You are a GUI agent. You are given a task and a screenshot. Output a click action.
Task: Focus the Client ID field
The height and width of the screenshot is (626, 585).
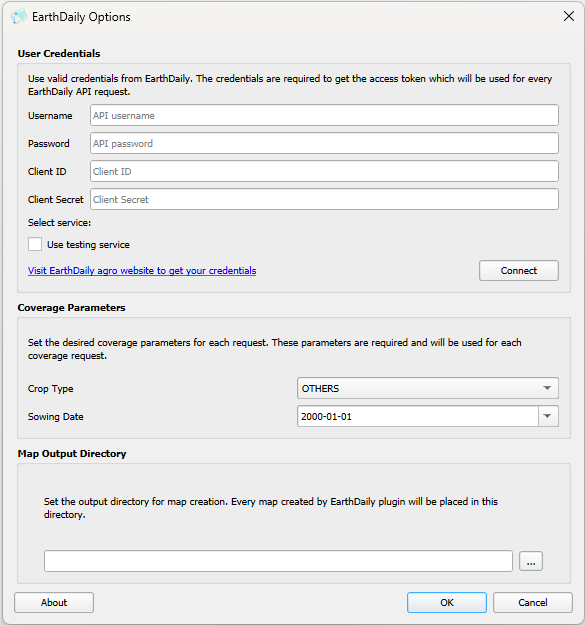[x=324, y=171]
